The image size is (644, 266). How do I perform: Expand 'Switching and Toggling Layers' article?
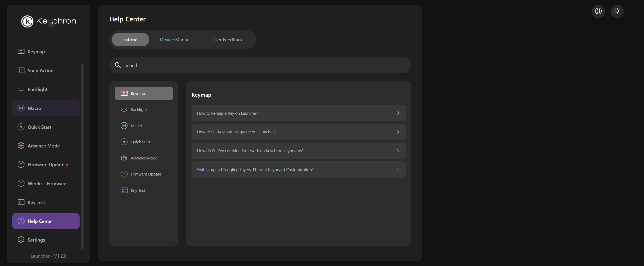pyautogui.click(x=298, y=169)
